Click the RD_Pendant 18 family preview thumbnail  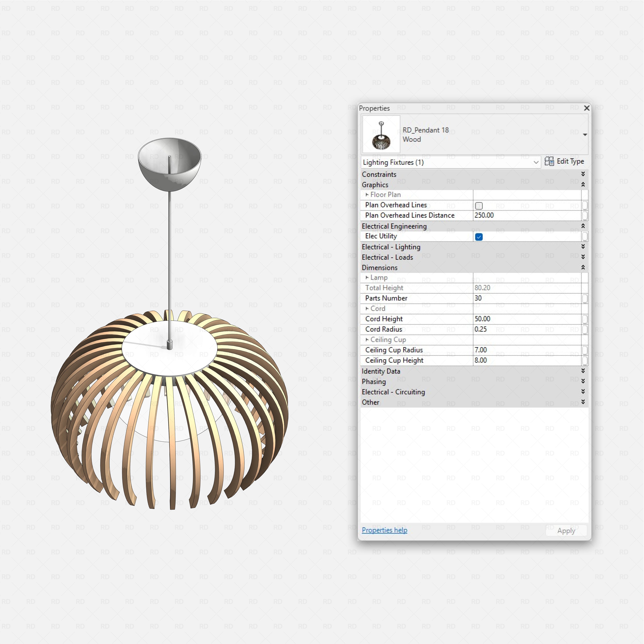coord(381,134)
